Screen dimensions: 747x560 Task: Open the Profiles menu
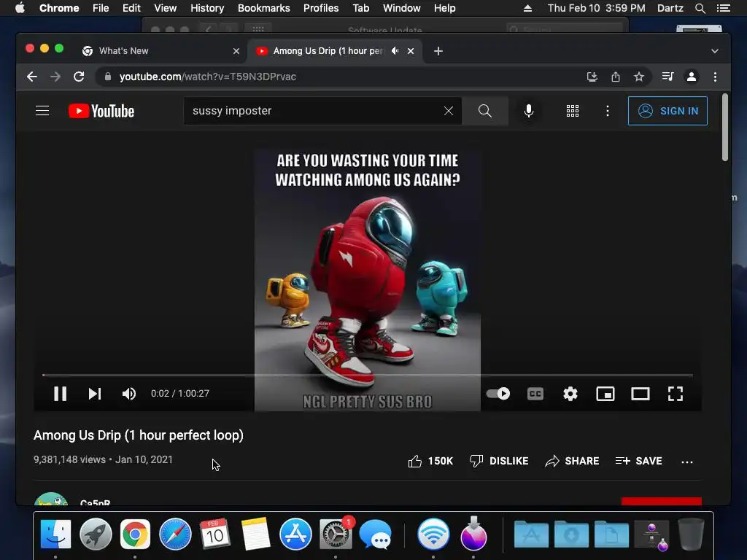[321, 8]
